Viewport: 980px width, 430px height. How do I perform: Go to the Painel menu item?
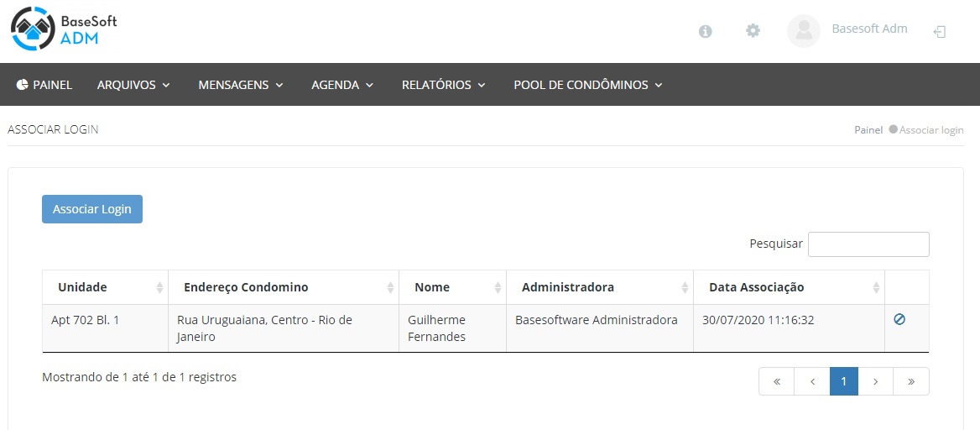pos(44,85)
